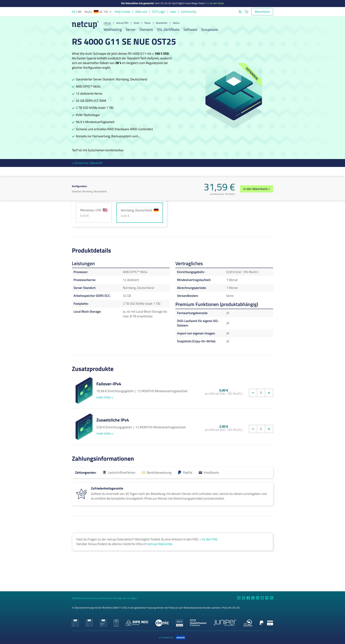
Task: Open the Zu den FAQ link
Action: (x=210, y=539)
